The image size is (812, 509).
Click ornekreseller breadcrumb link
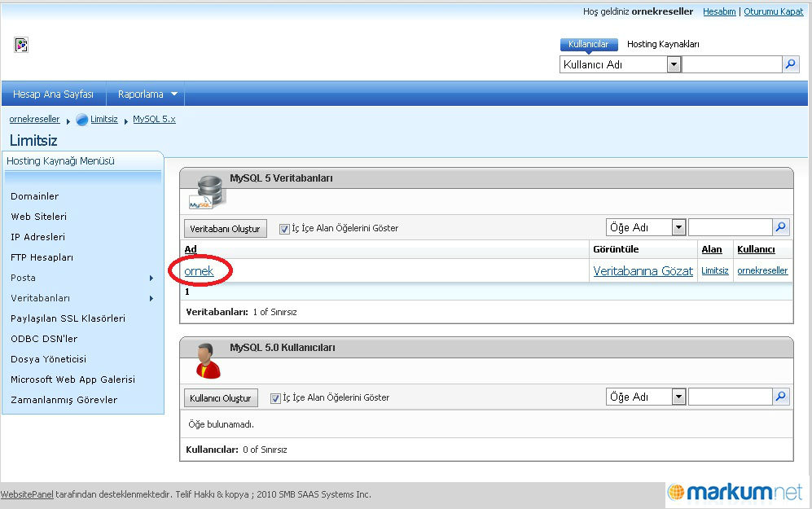point(35,119)
